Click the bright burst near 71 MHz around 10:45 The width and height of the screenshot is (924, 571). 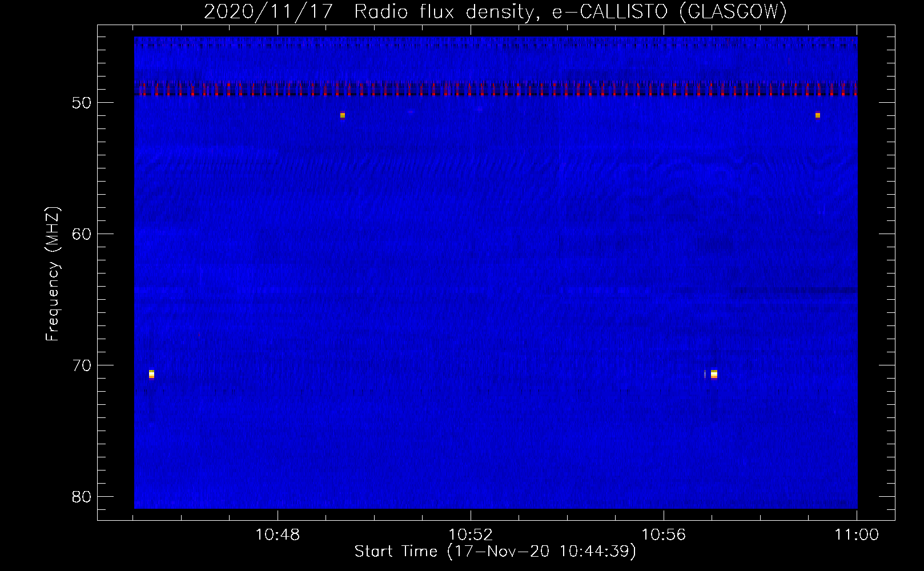pyautogui.click(x=151, y=374)
